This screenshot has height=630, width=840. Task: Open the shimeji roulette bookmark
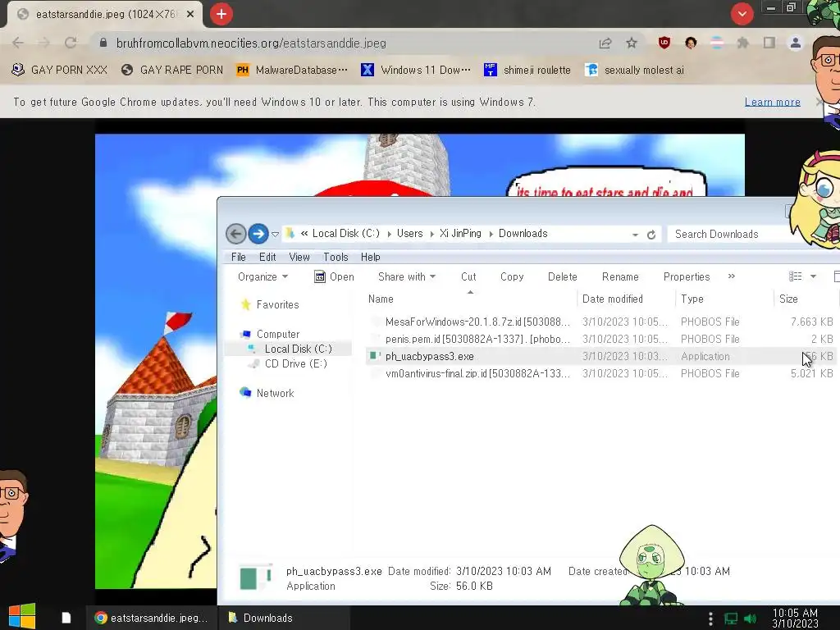click(x=527, y=71)
